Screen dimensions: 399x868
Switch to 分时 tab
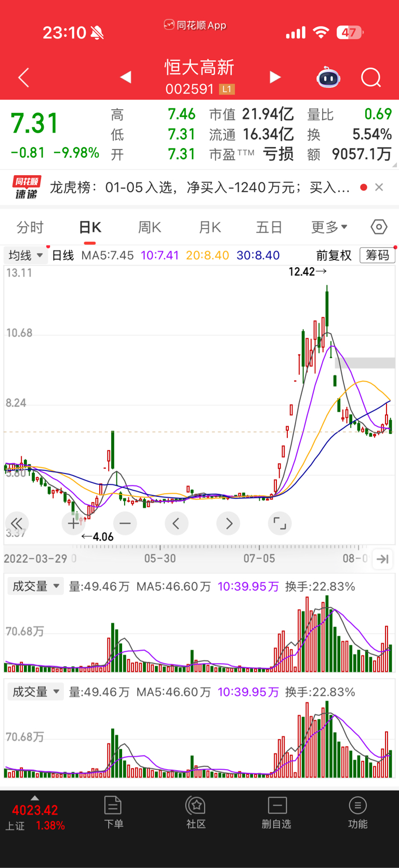[30, 228]
